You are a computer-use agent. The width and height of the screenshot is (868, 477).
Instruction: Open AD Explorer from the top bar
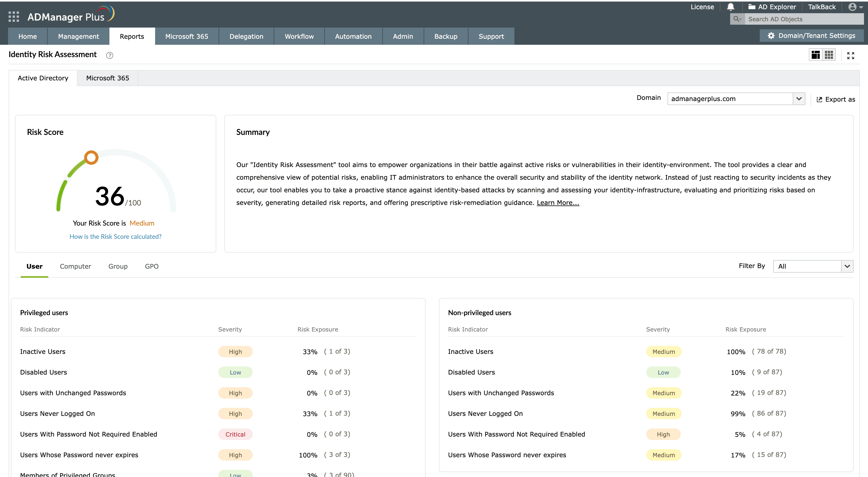[773, 7]
